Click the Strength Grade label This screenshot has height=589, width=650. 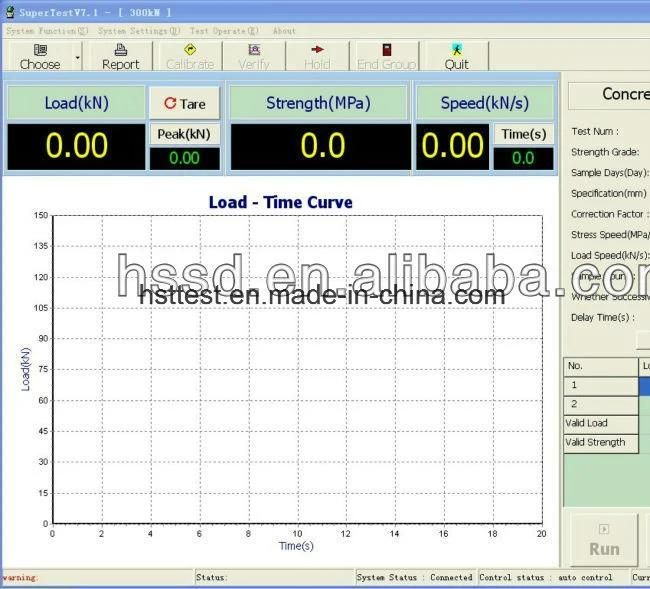point(605,152)
